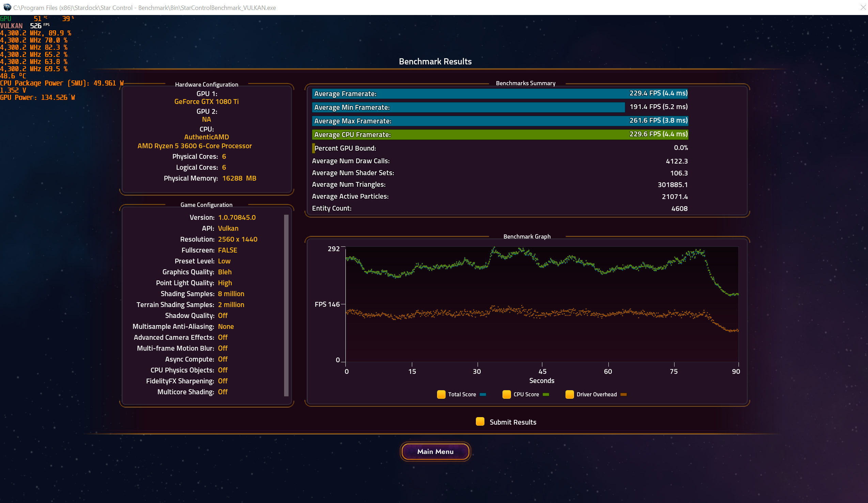This screenshot has width=868, height=503.
Task: Click the Star Control title bar icon
Action: pos(7,7)
